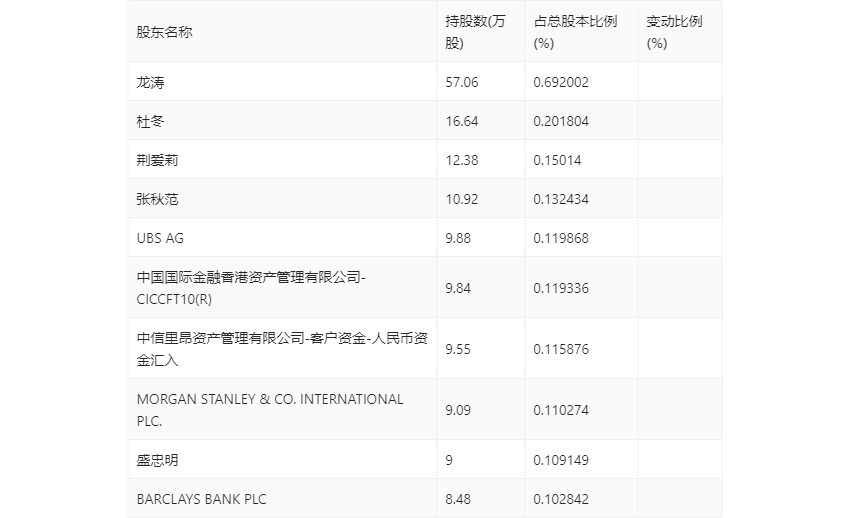Click the percentage 0.692002

(561, 82)
